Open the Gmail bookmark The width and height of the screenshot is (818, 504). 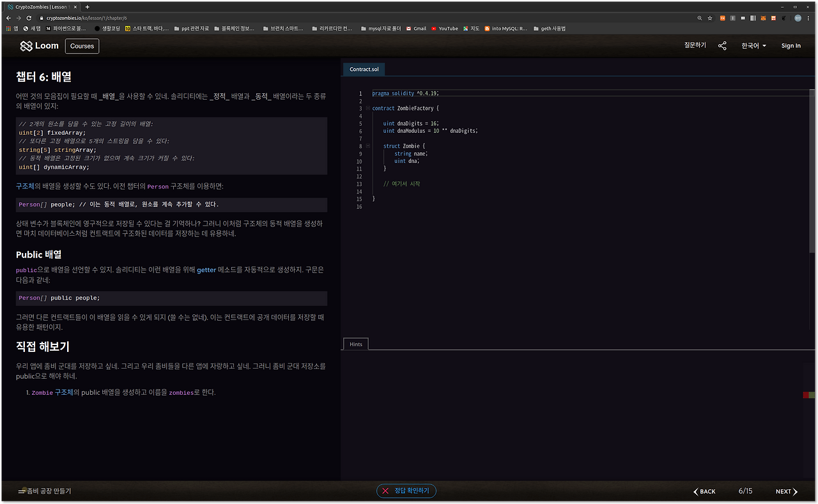pos(416,29)
